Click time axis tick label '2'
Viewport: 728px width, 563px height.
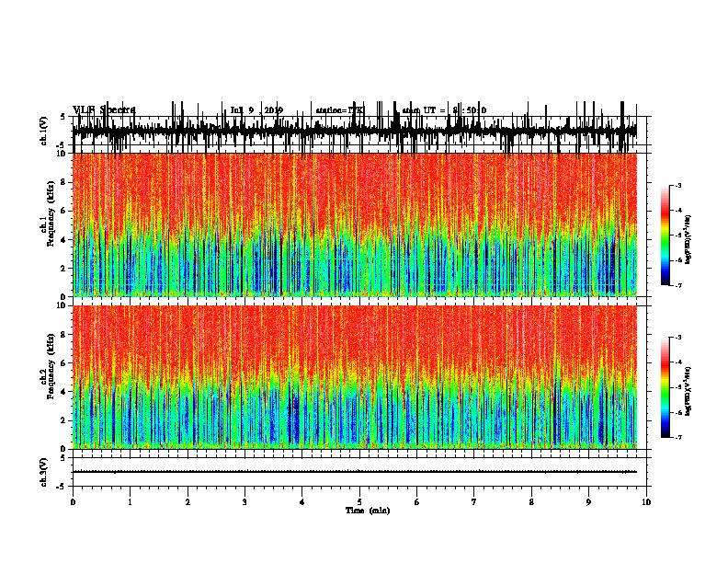point(188,502)
